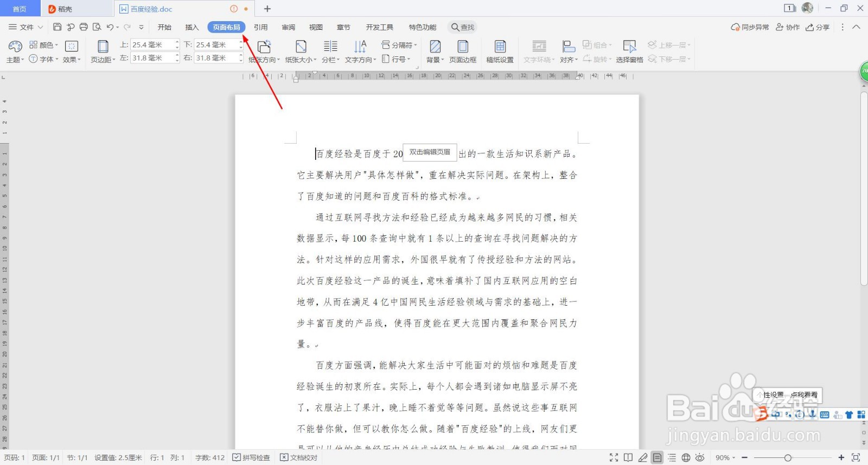Select the Page Layout (页面布局) tab

[x=226, y=27]
